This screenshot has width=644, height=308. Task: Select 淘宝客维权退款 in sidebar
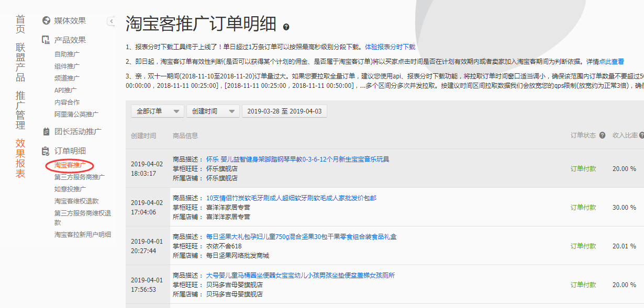76,201
